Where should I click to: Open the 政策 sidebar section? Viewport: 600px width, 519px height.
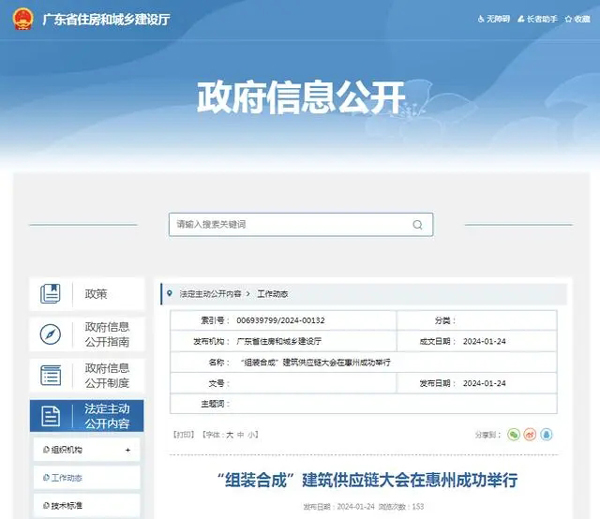[87, 294]
